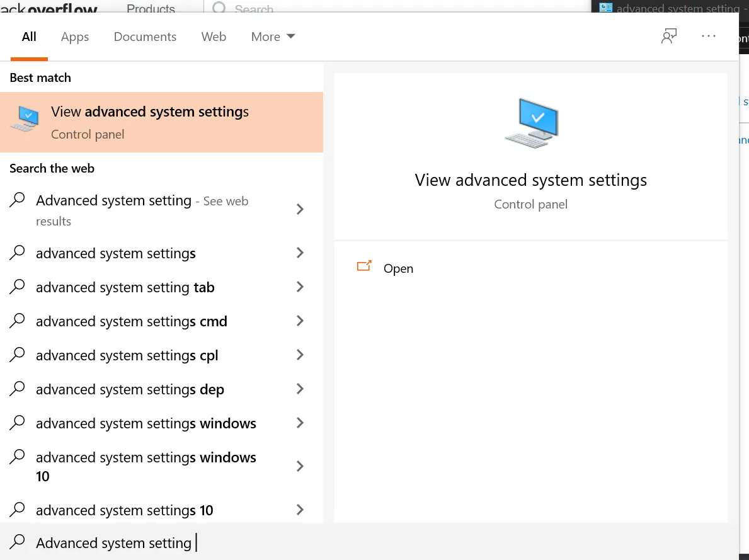Open the three-dots options menu

point(709,37)
